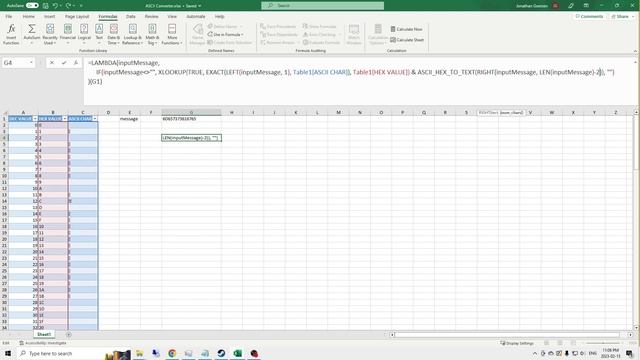Select the message label cell E1
The image size is (640, 360).
pos(130,119)
